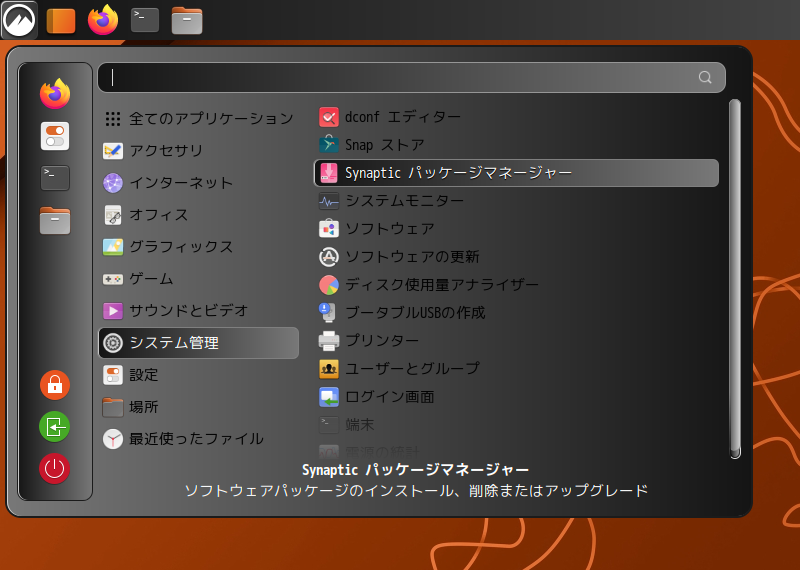Click the dconf editor app icon
This screenshot has width=800, height=570.
329,117
